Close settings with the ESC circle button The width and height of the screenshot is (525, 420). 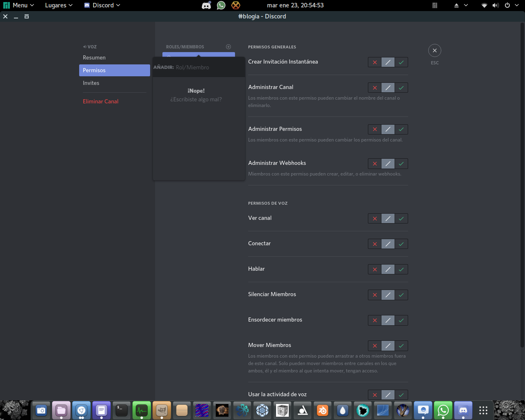point(435,50)
